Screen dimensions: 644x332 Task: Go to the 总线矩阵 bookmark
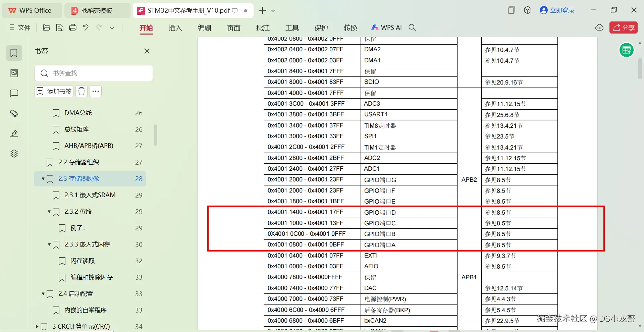[76, 129]
